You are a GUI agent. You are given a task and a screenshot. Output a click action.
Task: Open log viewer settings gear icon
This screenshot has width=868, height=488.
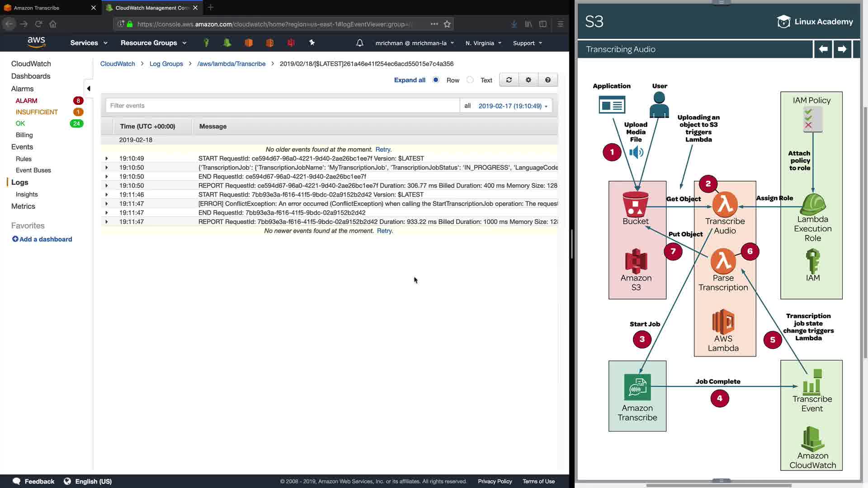[x=528, y=80]
